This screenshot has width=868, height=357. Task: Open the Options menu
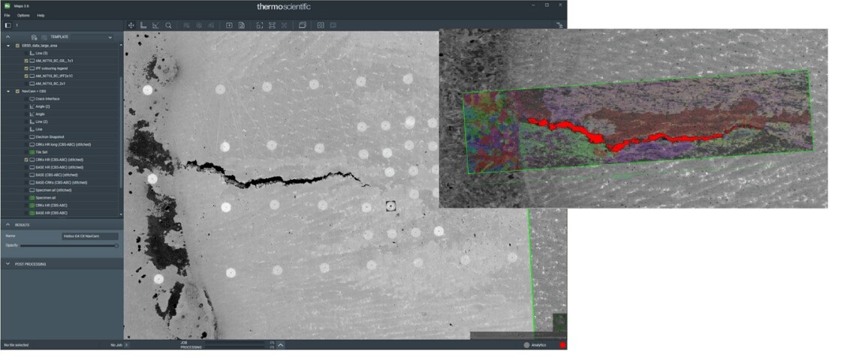[23, 16]
